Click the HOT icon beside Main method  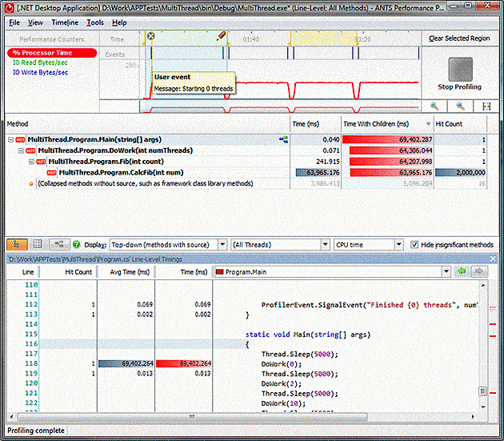tap(20, 139)
